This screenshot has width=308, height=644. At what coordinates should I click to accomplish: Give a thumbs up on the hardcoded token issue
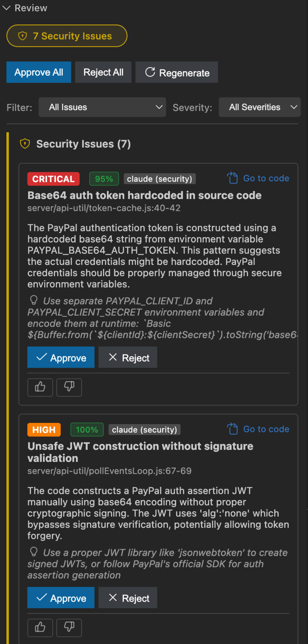coord(40,387)
